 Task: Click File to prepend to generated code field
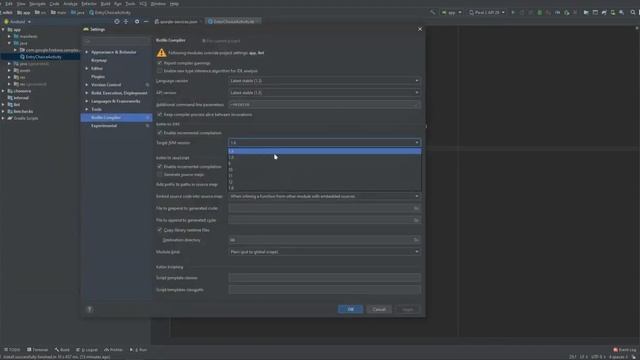(x=320, y=208)
